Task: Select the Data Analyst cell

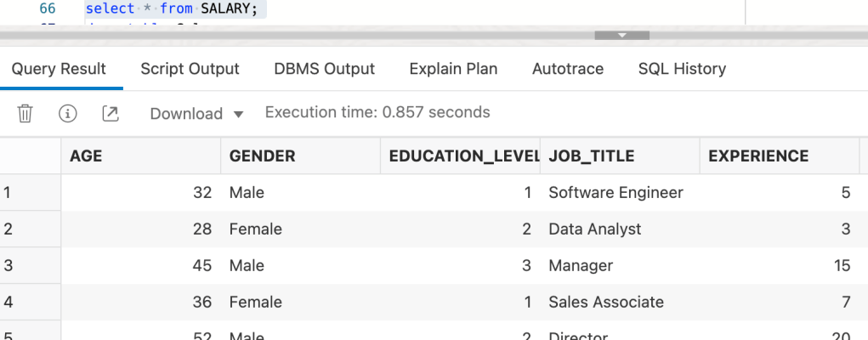Action: click(x=594, y=229)
